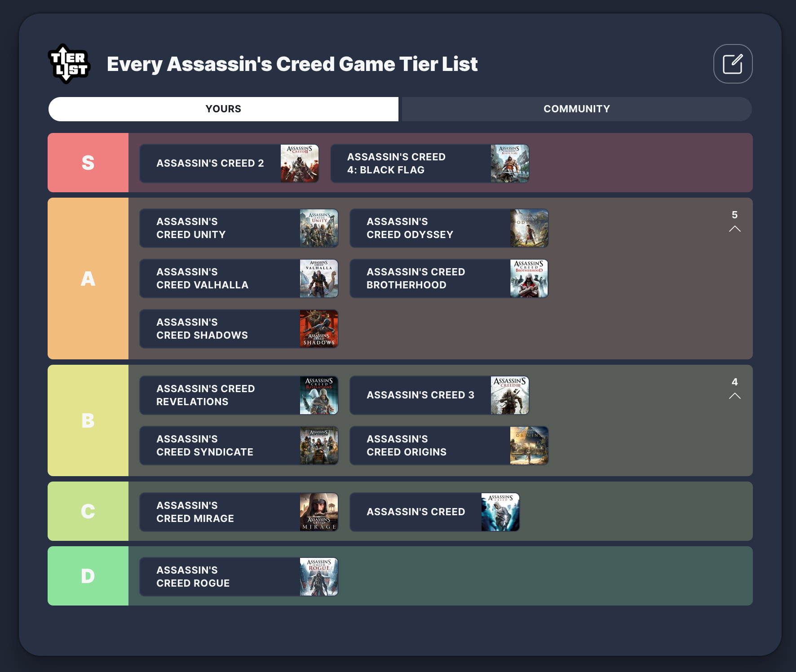Click Assassin's Creed Shadows cover art
Viewport: 796px width, 672px height.
(x=319, y=329)
